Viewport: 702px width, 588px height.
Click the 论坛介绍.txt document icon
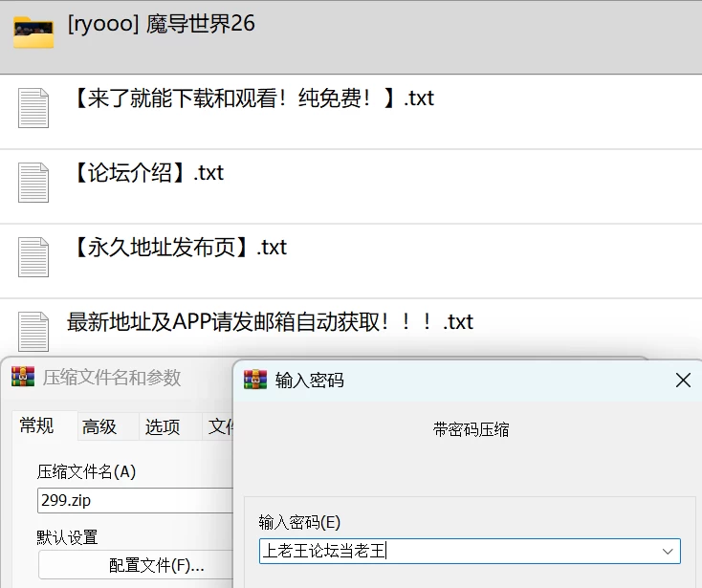[33, 183]
